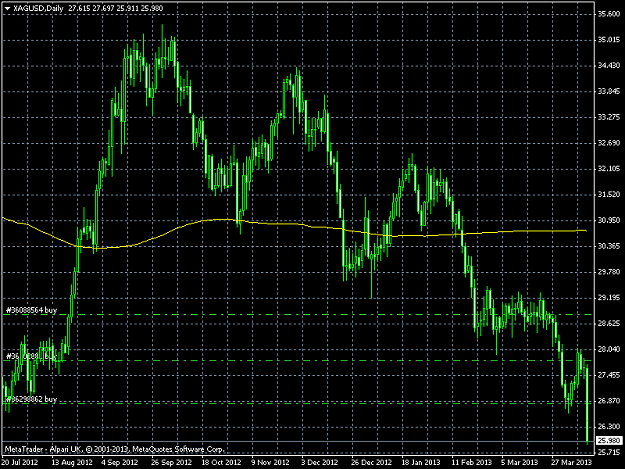The width and height of the screenshot is (625, 469).
Task: Click the 26 Sep 2012 date label
Action: (171, 462)
